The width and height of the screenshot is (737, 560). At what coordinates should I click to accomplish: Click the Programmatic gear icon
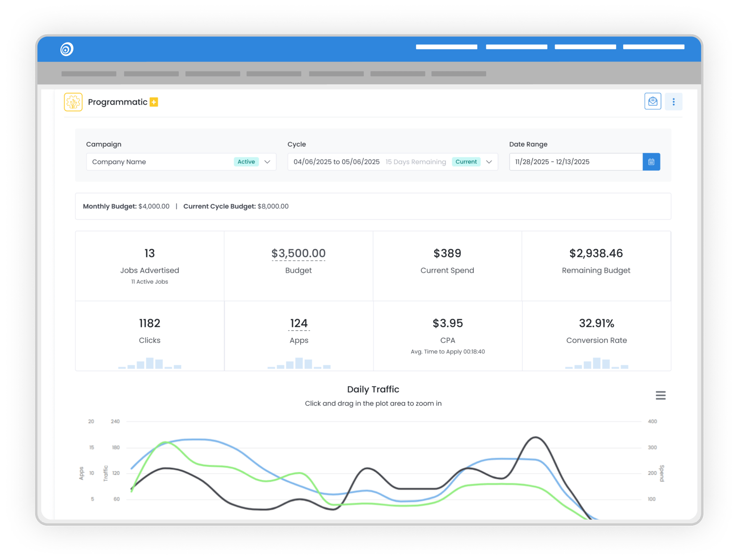[73, 102]
